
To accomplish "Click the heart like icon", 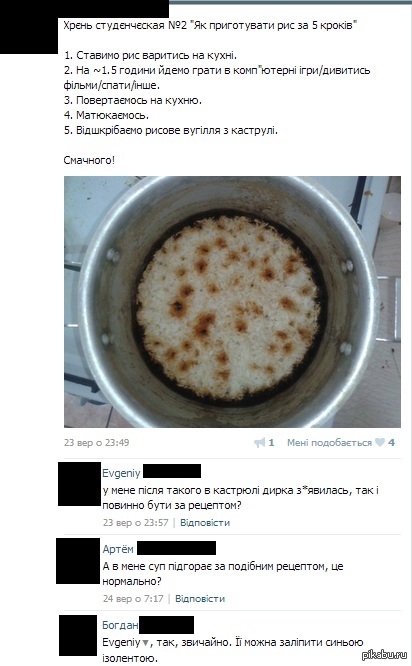I will point(380,443).
